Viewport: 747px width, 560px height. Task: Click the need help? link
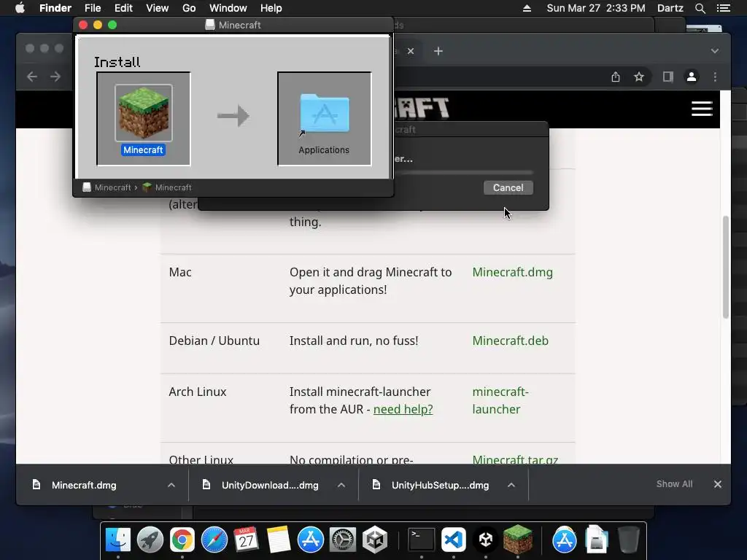pyautogui.click(x=403, y=409)
